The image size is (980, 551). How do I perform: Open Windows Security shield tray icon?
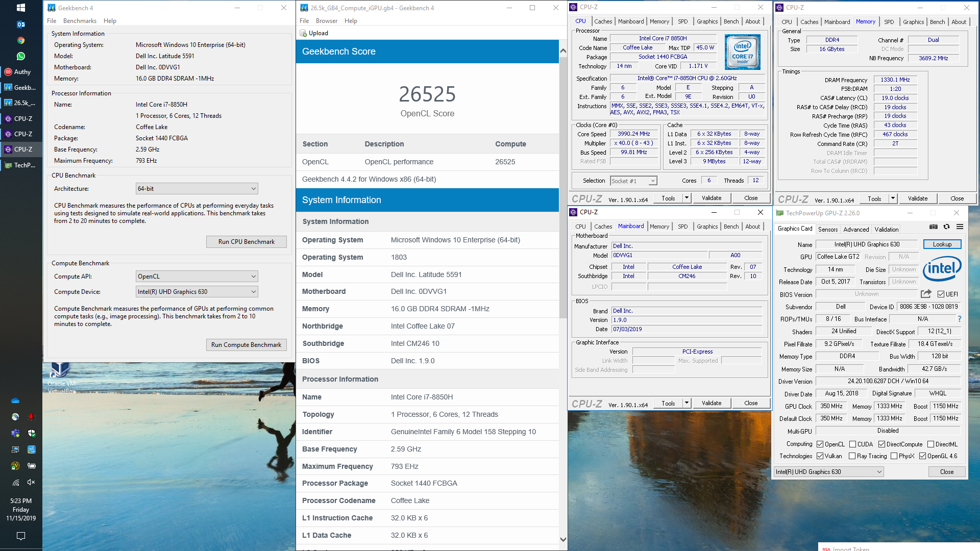tap(32, 433)
